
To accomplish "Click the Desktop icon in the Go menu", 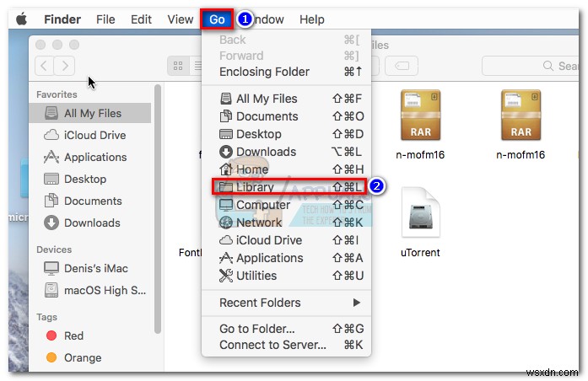I will coord(226,134).
